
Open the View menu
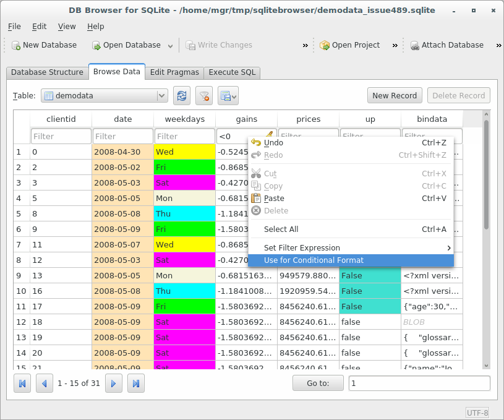67,27
